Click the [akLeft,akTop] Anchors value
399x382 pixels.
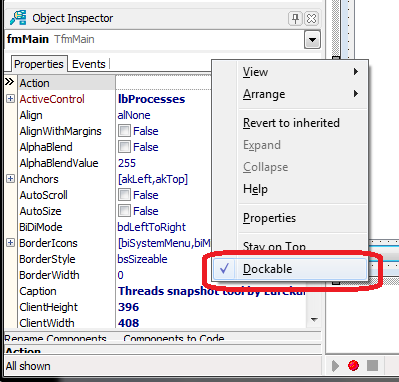coord(153,179)
